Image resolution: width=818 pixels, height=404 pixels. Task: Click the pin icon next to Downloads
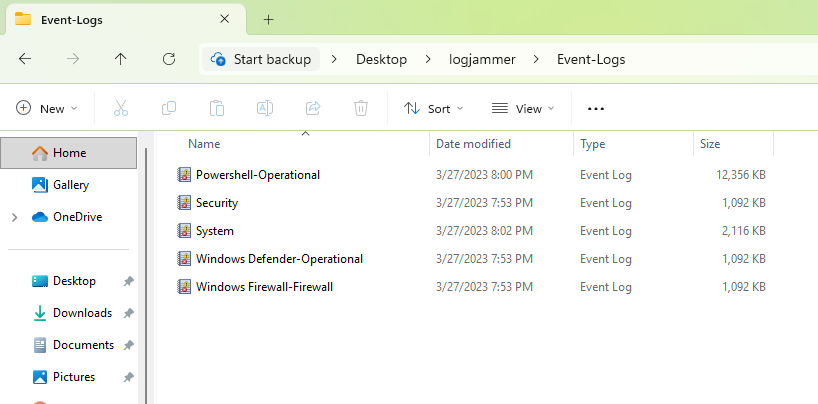pos(128,313)
